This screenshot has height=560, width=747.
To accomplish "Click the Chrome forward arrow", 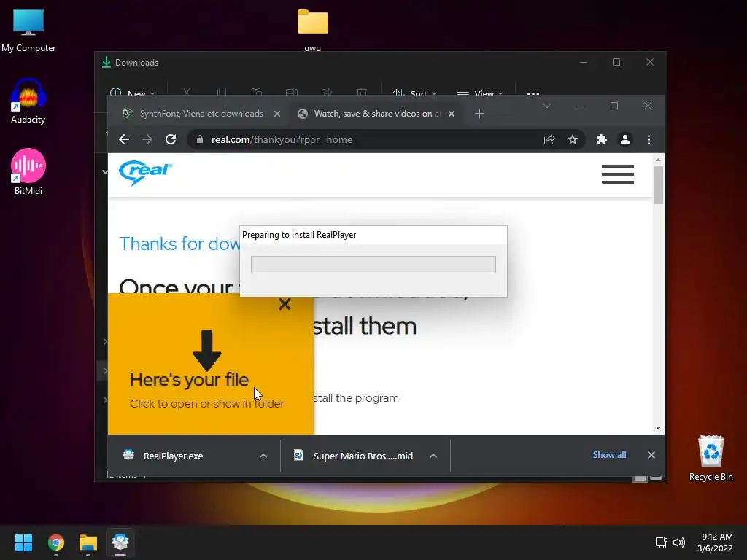I will pyautogui.click(x=147, y=139).
